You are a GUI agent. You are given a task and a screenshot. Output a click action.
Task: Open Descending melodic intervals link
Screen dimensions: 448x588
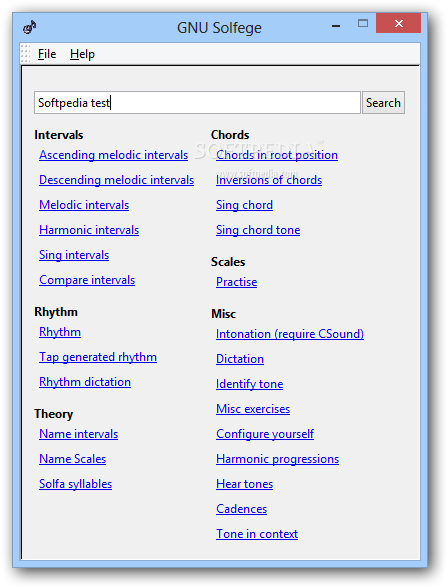click(x=117, y=180)
